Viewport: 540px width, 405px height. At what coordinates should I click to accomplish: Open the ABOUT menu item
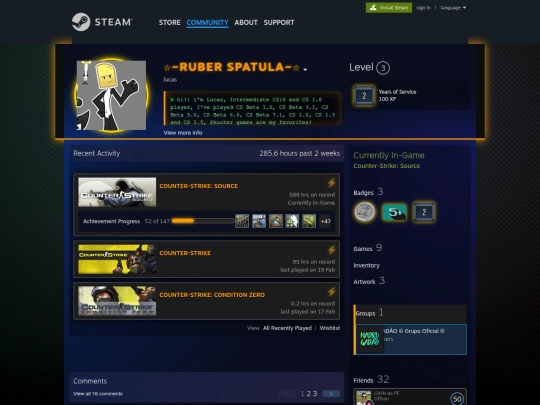coord(246,22)
